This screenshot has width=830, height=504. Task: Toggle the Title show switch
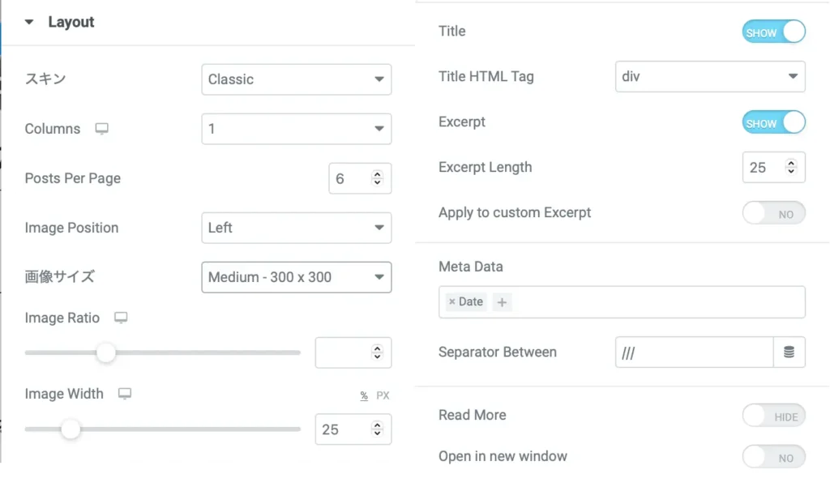click(773, 32)
